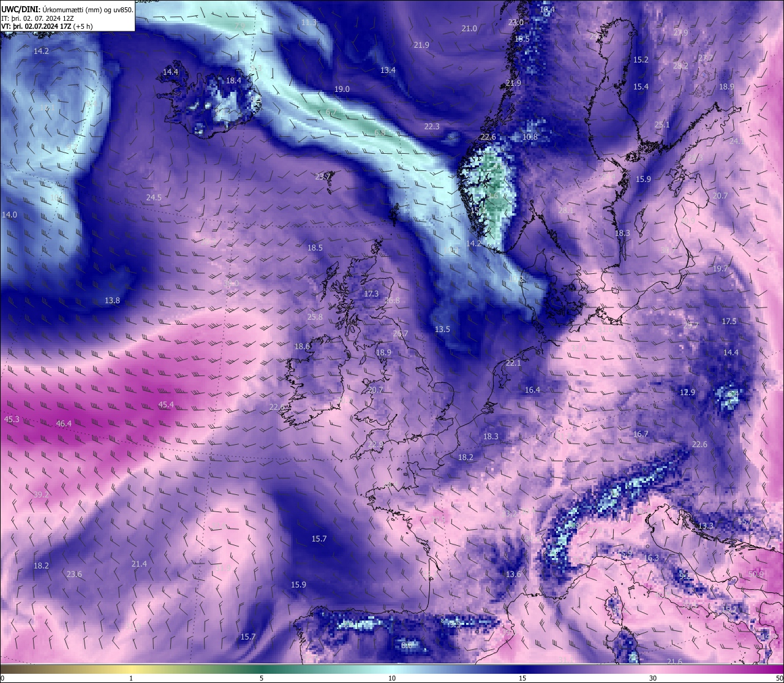This screenshot has height=683, width=784.
Task: Click the 25.1 value label
Action: click(662, 124)
